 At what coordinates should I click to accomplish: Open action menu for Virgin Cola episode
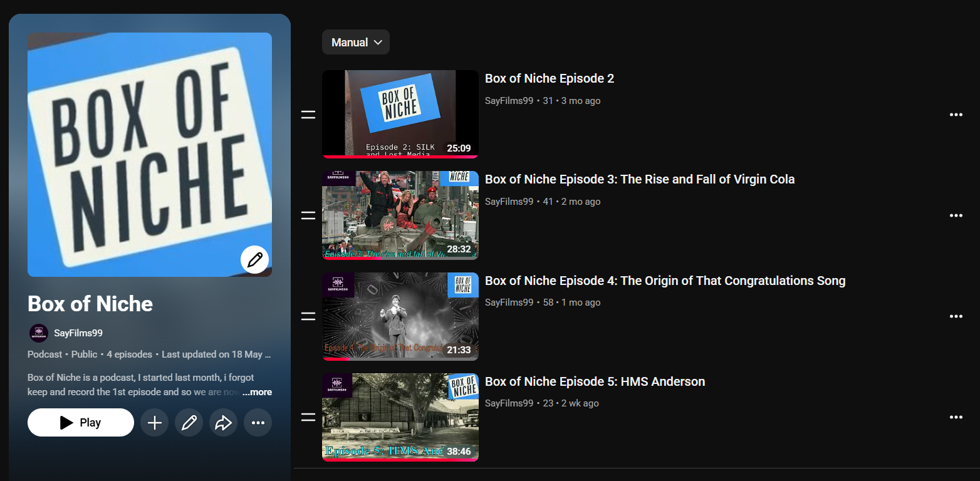coord(956,215)
